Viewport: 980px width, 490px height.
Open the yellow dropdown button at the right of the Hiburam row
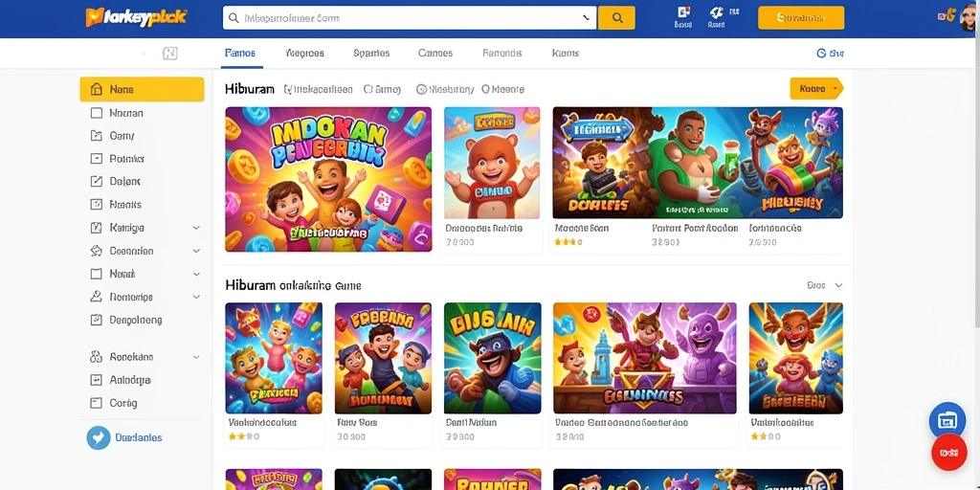pyautogui.click(x=816, y=89)
